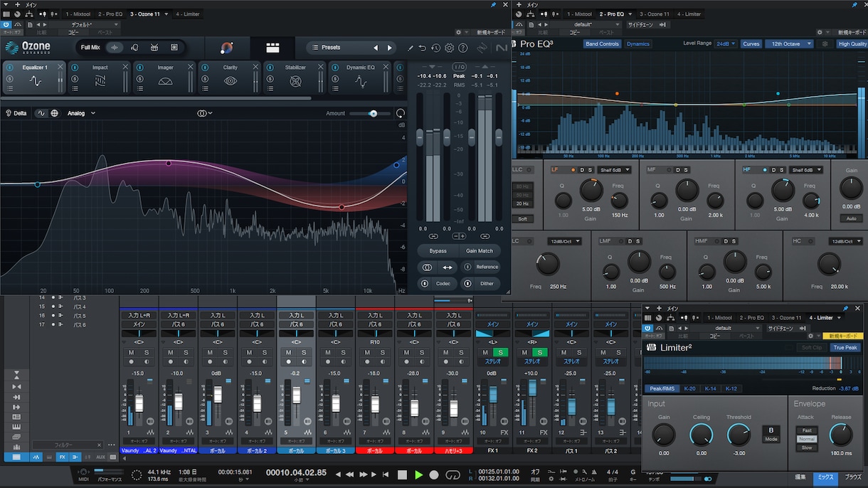Toggle Delta listening in Ozone equalizer
Viewport: 868px width, 488px height.
[16, 113]
